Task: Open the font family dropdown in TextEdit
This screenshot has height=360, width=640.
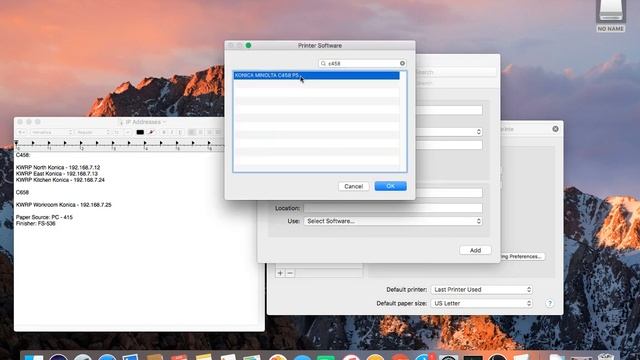Action: coord(51,132)
